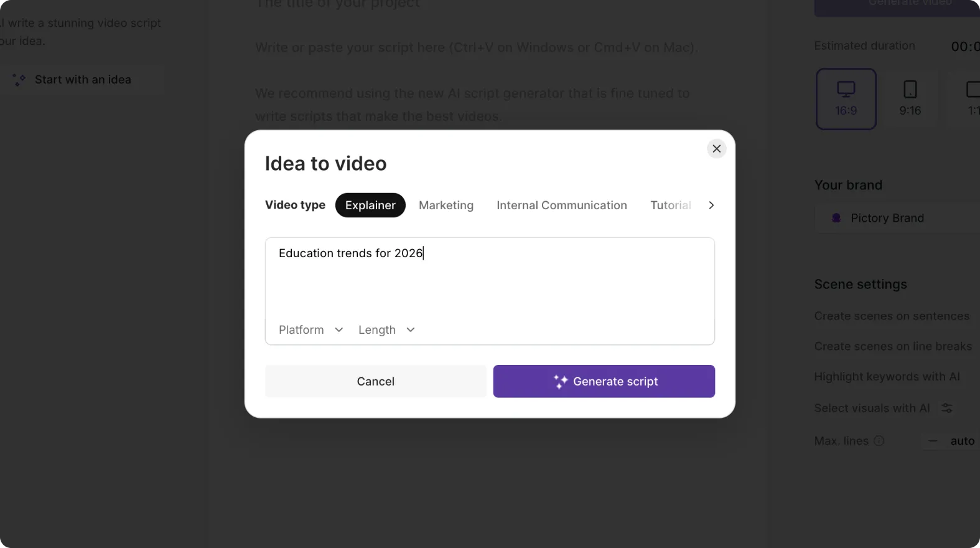
Task: Turn on Create scenes on line breaks
Action: 893,346
